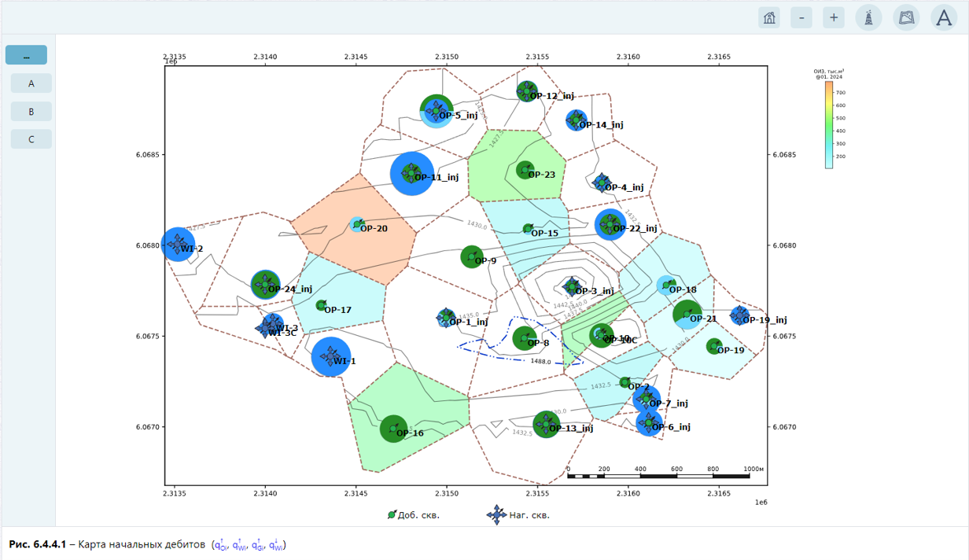Image resolution: width=969 pixels, height=560 pixels.
Task: Click the OP-16 producer well marker
Action: (393, 429)
